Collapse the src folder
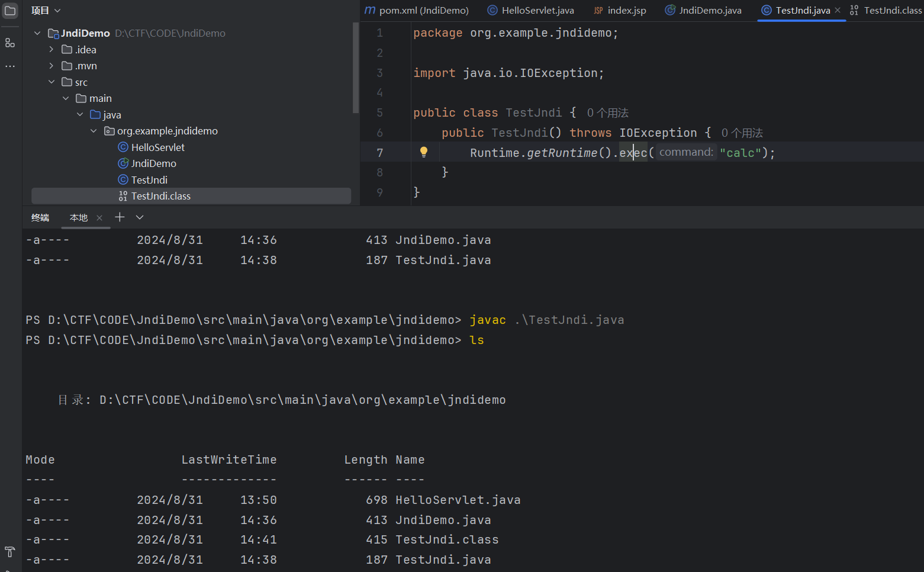Image resolution: width=924 pixels, height=572 pixels. point(51,82)
